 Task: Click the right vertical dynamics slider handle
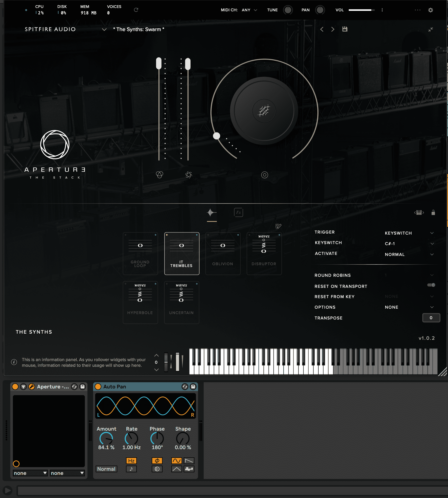click(188, 64)
